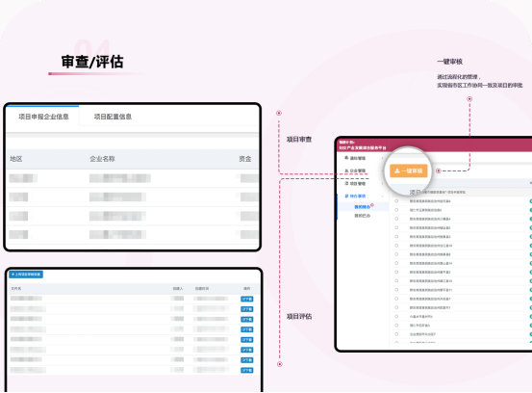Viewport: 532px width, 393px height.
Task: Open the 项目配置信息 tab
Action: [x=113, y=117]
